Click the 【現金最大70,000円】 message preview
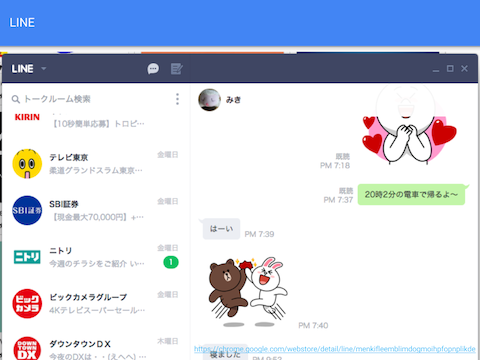 click(98, 217)
